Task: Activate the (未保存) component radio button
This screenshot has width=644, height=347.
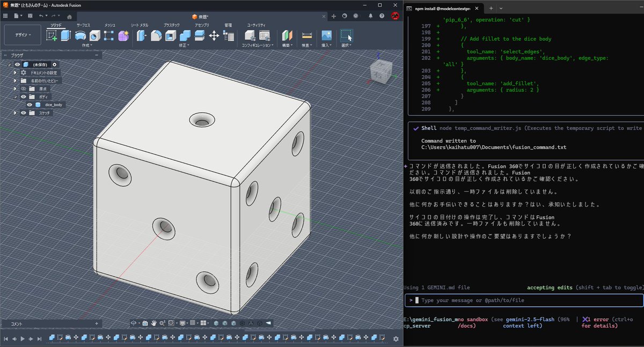Action: [x=54, y=64]
